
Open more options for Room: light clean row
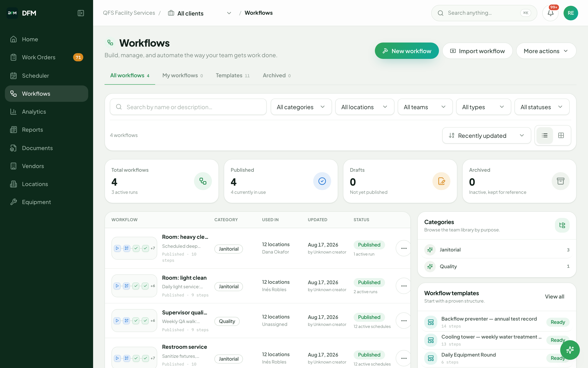tap(404, 286)
